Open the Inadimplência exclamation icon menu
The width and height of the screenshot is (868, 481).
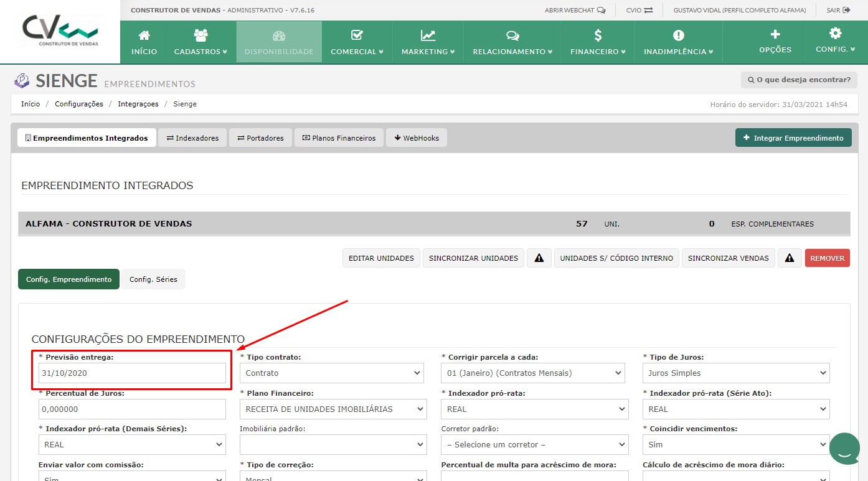[678, 42]
